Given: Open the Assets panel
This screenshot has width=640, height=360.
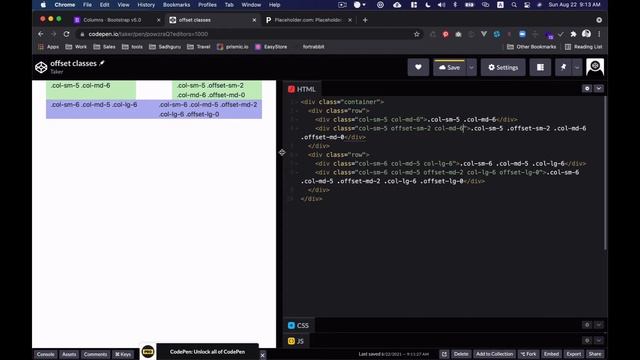Looking at the screenshot, I should 69,354.
